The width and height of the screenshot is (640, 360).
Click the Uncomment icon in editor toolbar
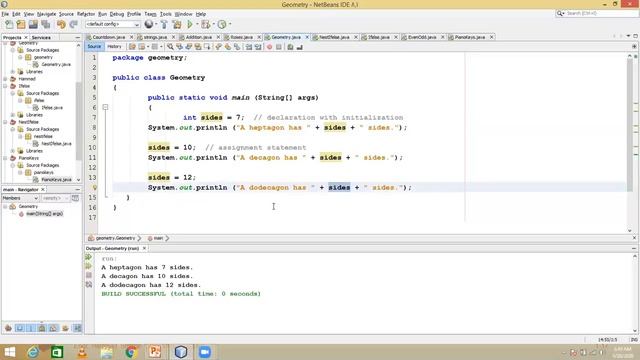(300, 47)
